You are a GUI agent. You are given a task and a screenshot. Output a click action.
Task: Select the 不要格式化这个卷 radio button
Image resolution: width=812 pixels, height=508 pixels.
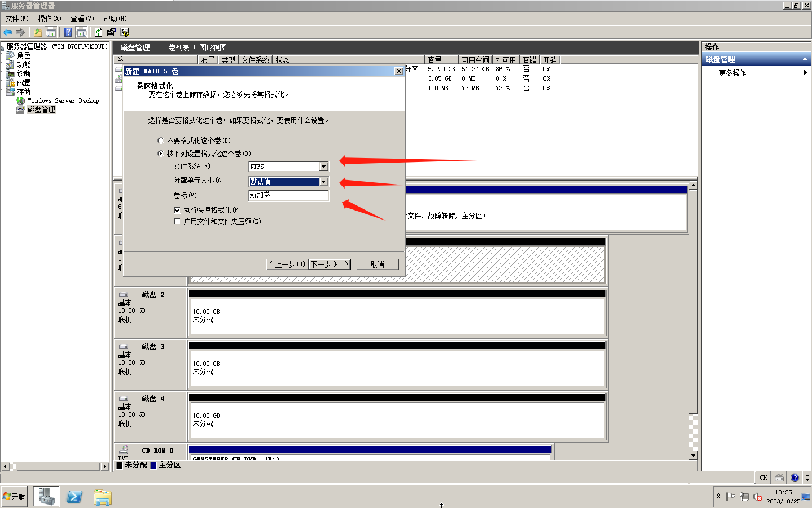coord(161,141)
